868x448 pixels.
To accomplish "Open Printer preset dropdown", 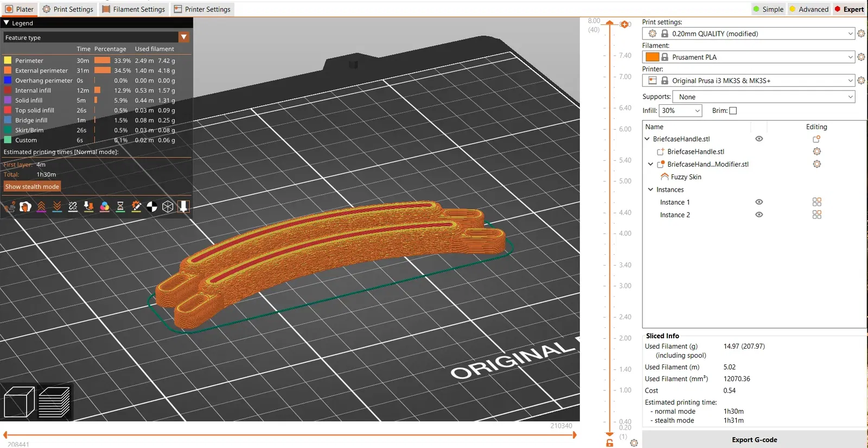I will point(749,80).
